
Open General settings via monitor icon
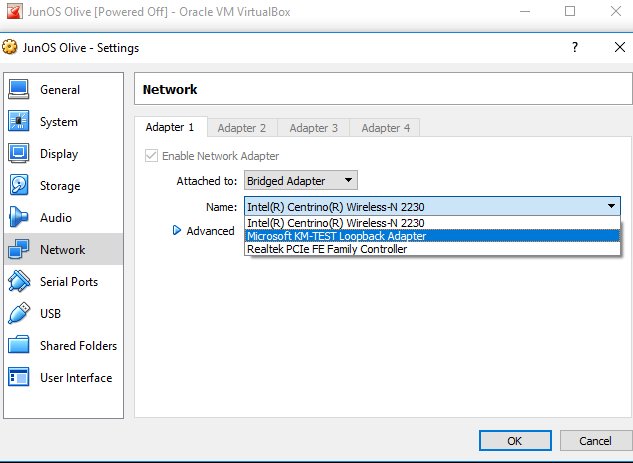(x=19, y=90)
